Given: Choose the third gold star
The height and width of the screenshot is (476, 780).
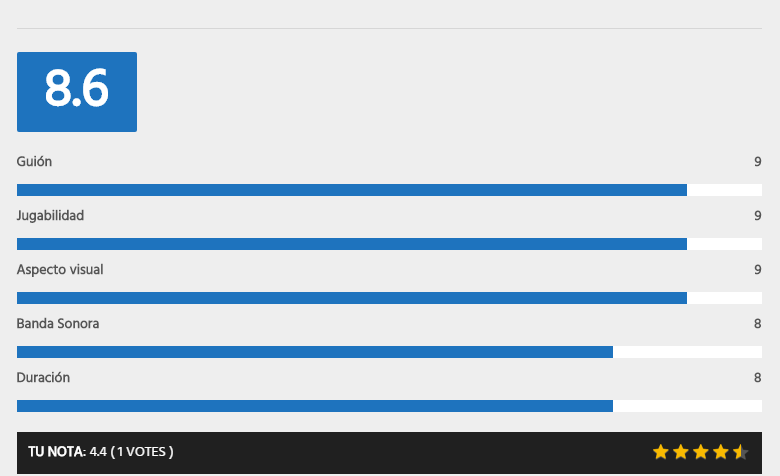Looking at the screenshot, I should pyautogui.click(x=700, y=452).
